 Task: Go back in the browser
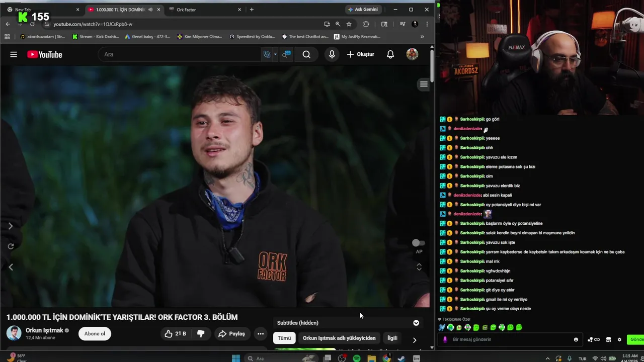coord(8,24)
